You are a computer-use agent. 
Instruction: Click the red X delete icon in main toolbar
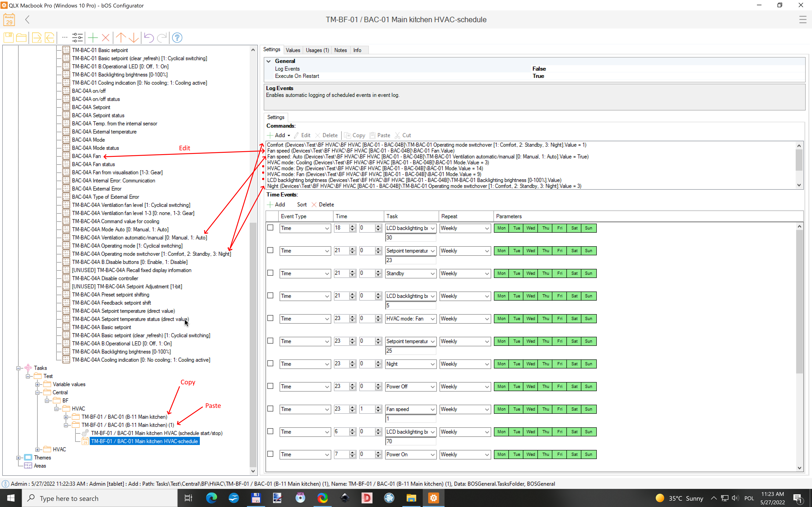[x=106, y=38]
